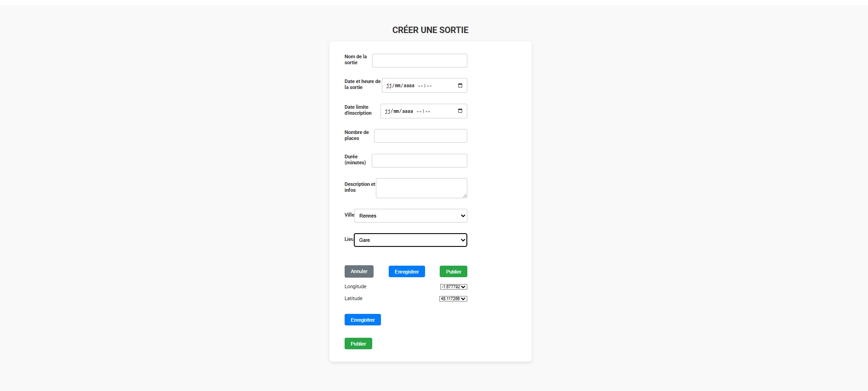Click Enregistrer button below Latitude
868x391 pixels.
pos(363,320)
